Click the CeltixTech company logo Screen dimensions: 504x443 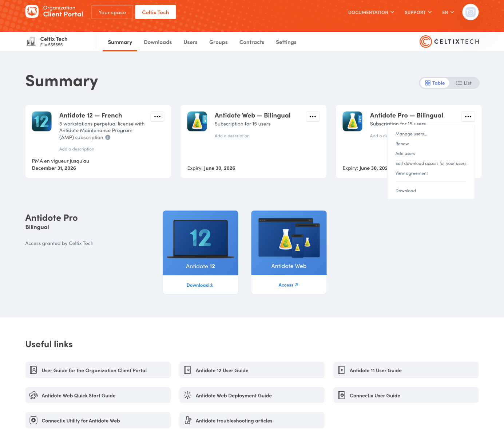point(449,42)
